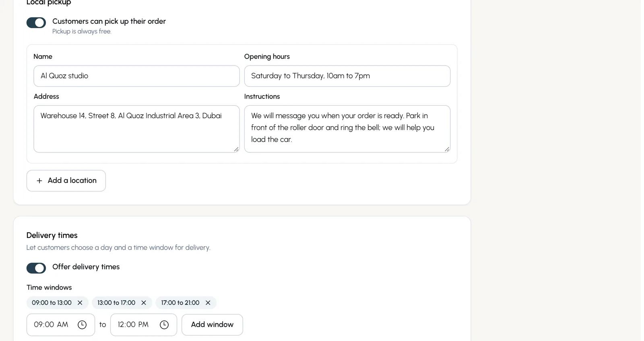The width and height of the screenshot is (644, 341).
Task: Select the 09:00 AM start time input
Action: click(61, 325)
